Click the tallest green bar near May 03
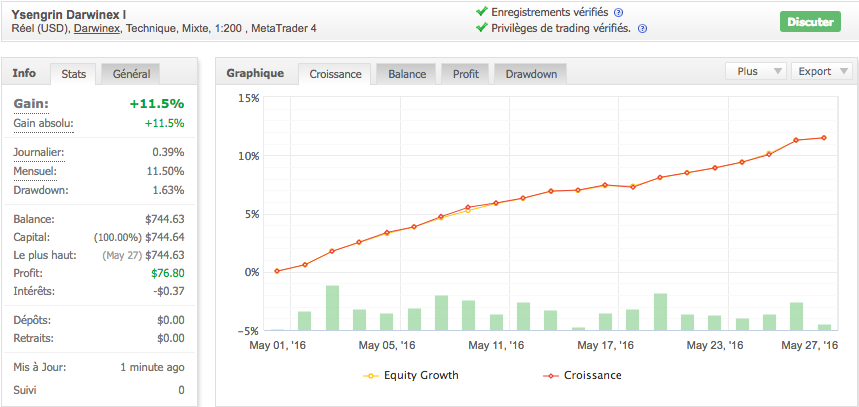This screenshot has height=407, width=859. (332, 307)
